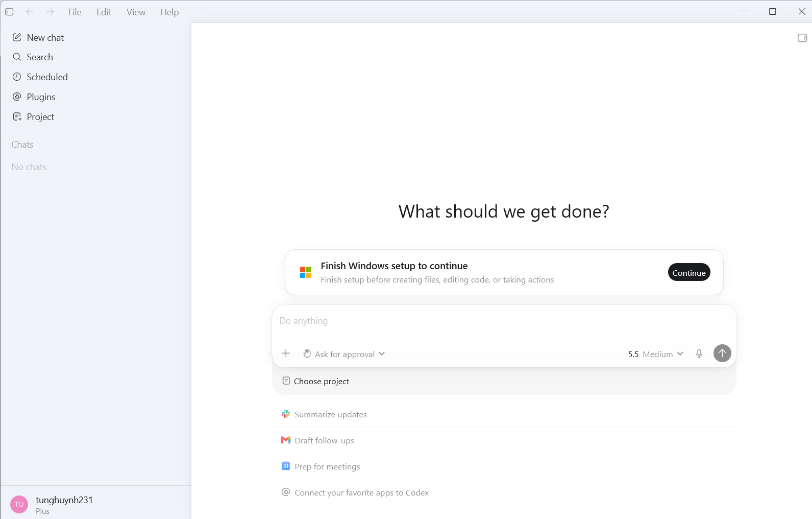The image size is (812, 519).
Task: Click Connect your favorite apps to Codex
Action: tap(504, 492)
